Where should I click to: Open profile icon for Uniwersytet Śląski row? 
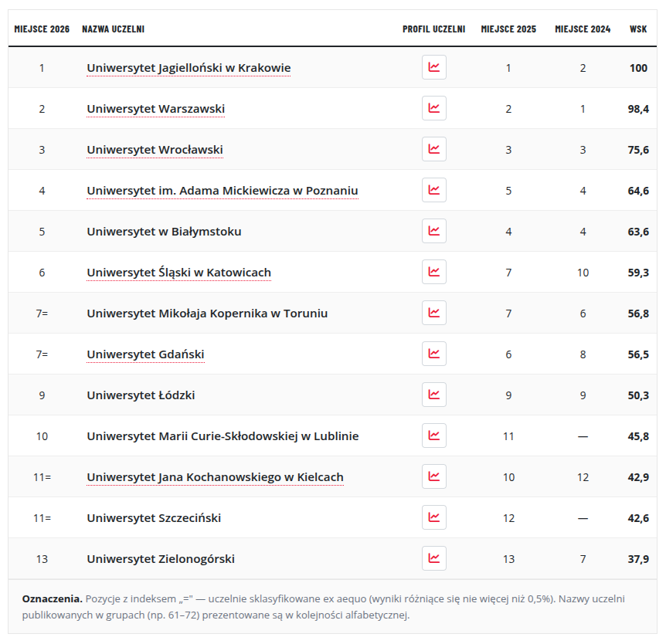coord(433,272)
